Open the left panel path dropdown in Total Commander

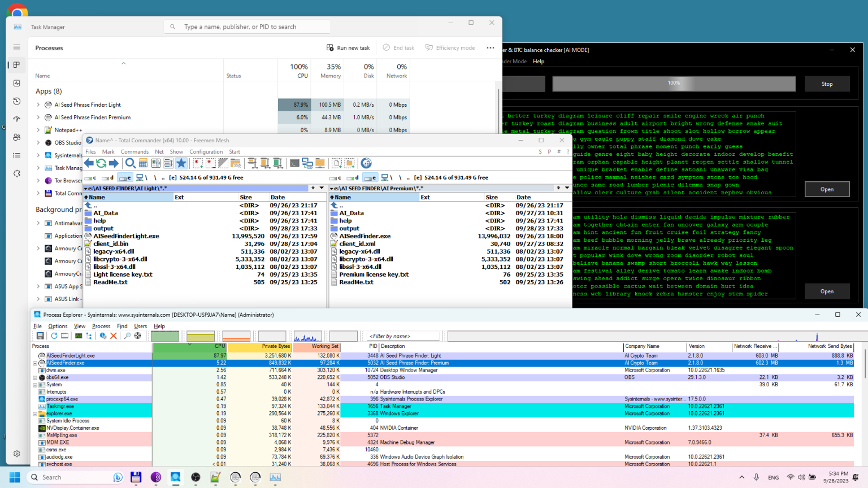tap(320, 187)
